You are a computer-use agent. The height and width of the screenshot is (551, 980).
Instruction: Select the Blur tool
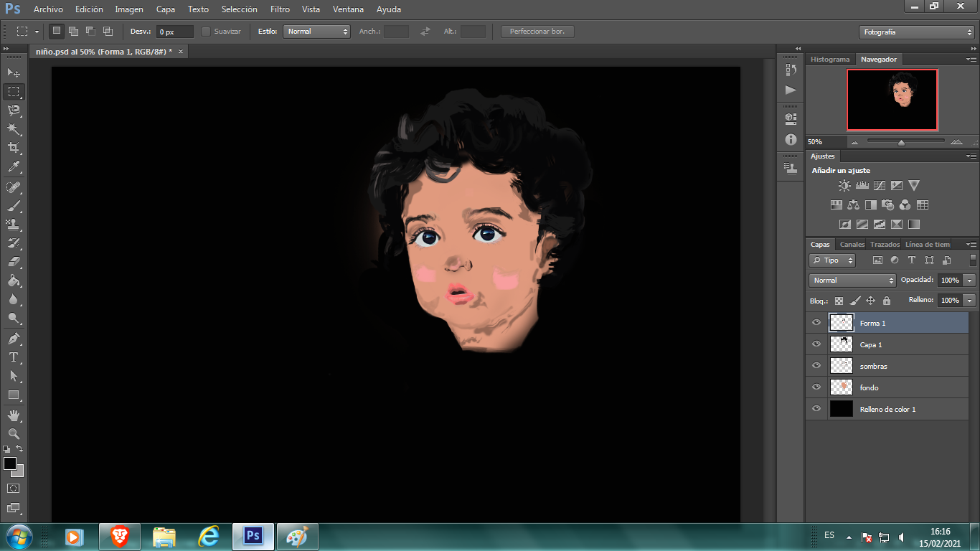pos(14,299)
